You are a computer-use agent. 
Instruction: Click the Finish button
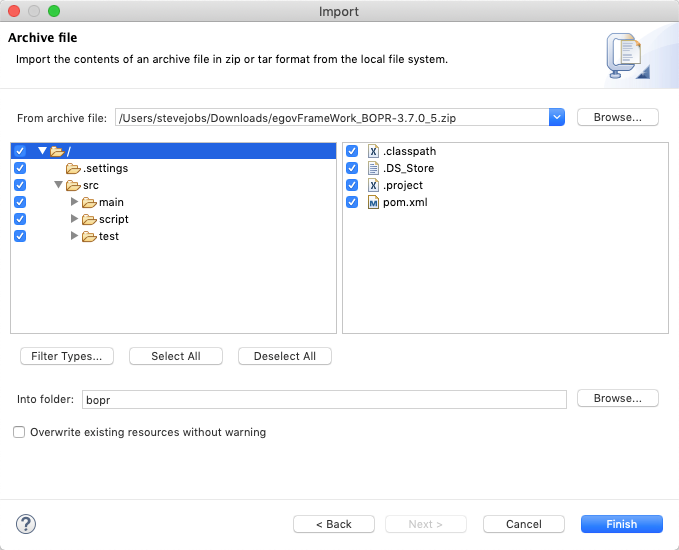(x=621, y=524)
